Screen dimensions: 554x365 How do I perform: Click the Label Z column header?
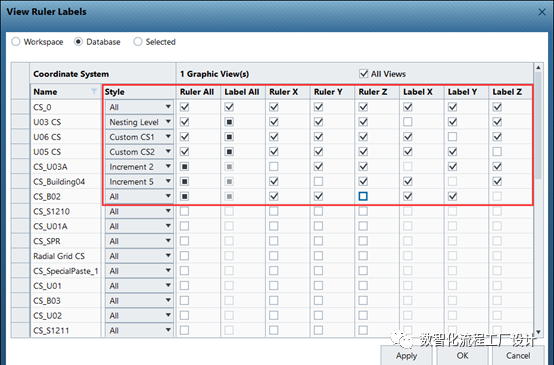511,92
